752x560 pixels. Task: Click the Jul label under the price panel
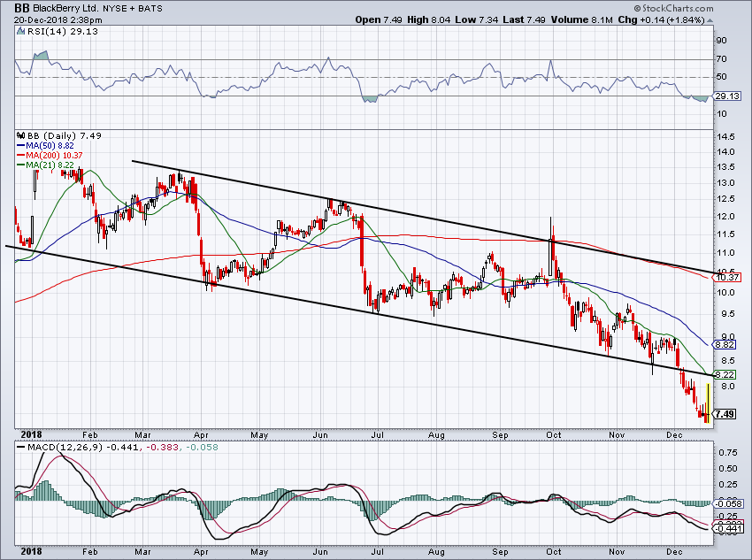tap(378, 435)
